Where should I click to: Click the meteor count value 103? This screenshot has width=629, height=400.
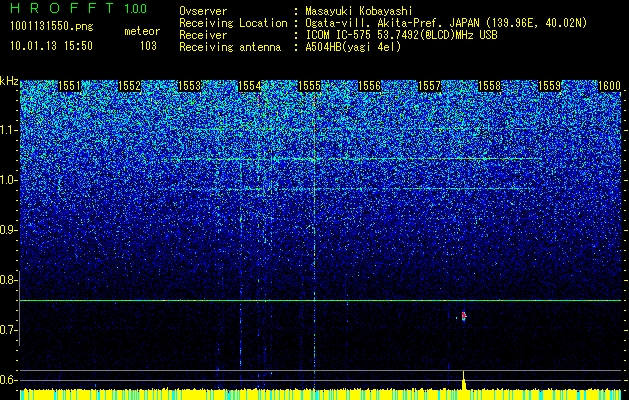tap(148, 46)
